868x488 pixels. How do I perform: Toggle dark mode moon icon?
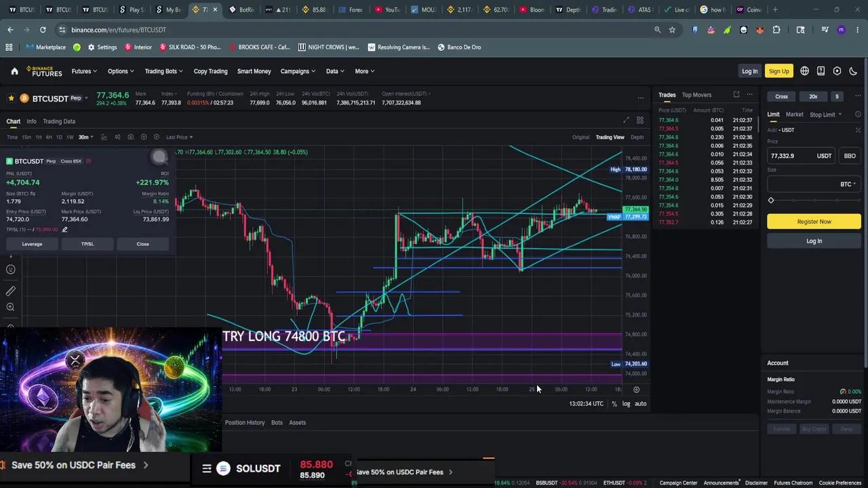click(853, 71)
